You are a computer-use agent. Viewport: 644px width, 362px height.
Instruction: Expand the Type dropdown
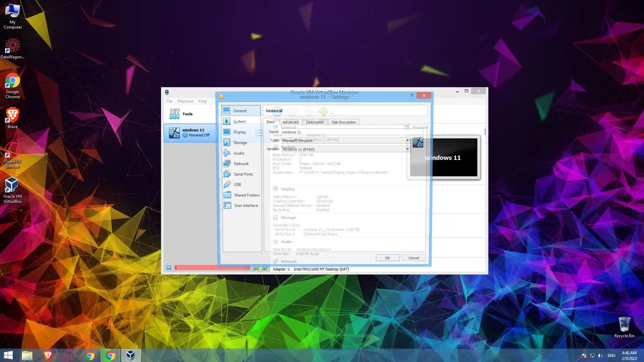click(407, 140)
